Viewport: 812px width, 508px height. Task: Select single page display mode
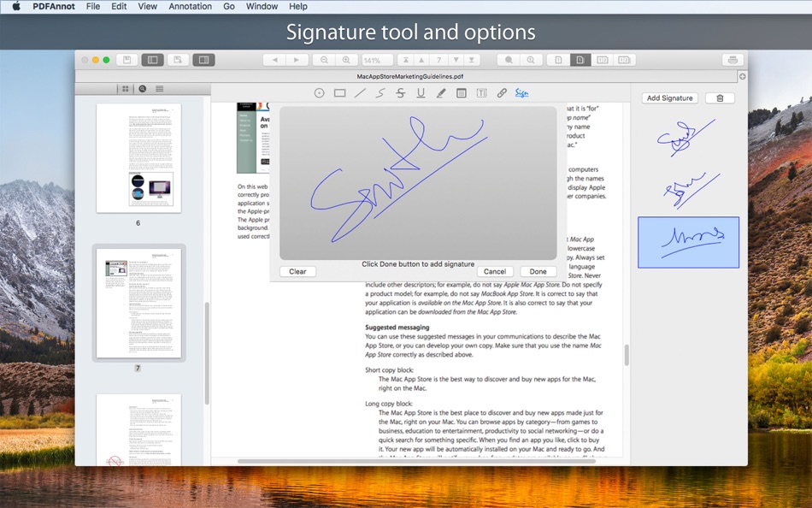tap(558, 60)
